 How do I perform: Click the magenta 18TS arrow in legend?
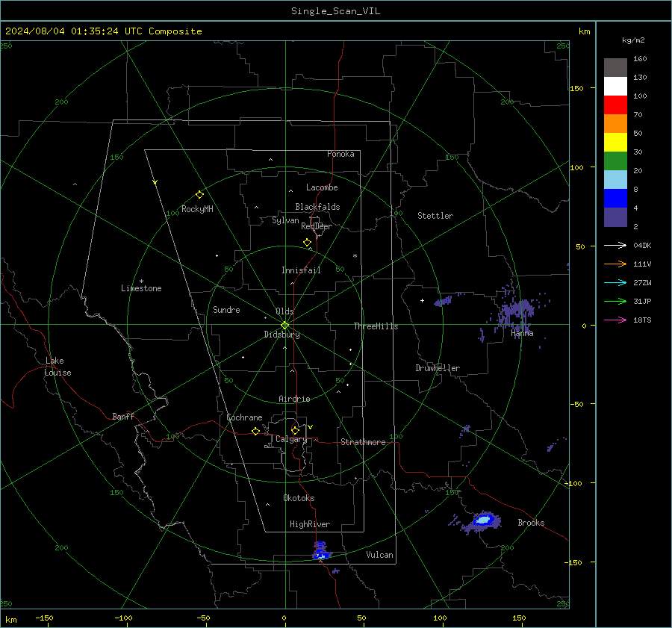click(615, 320)
